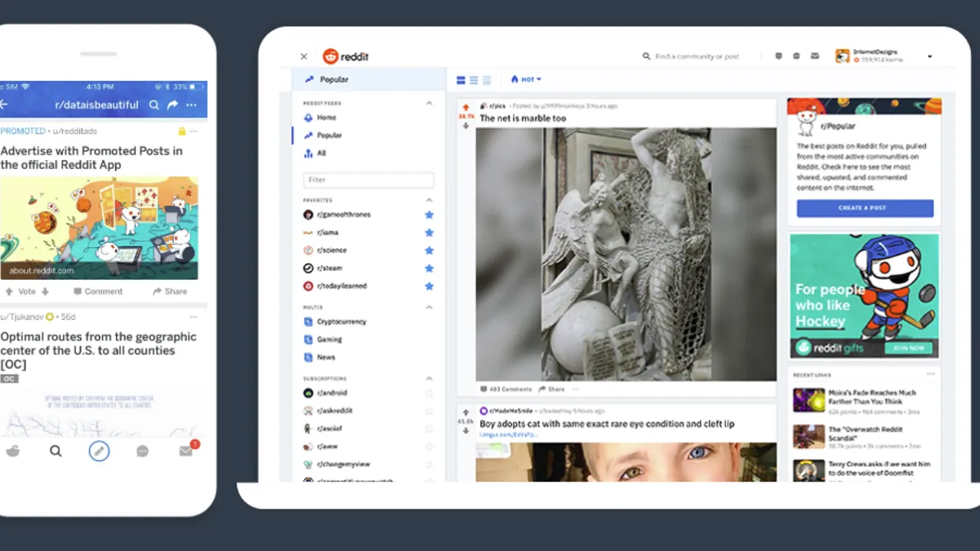Favorite r/aww with its star

430,447
